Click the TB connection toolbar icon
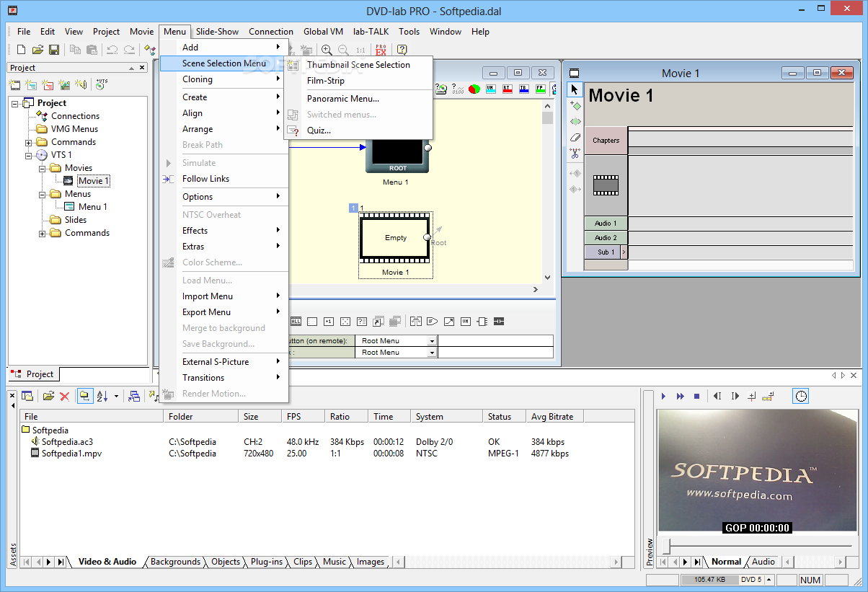Viewport: 868px width, 592px height. click(524, 89)
